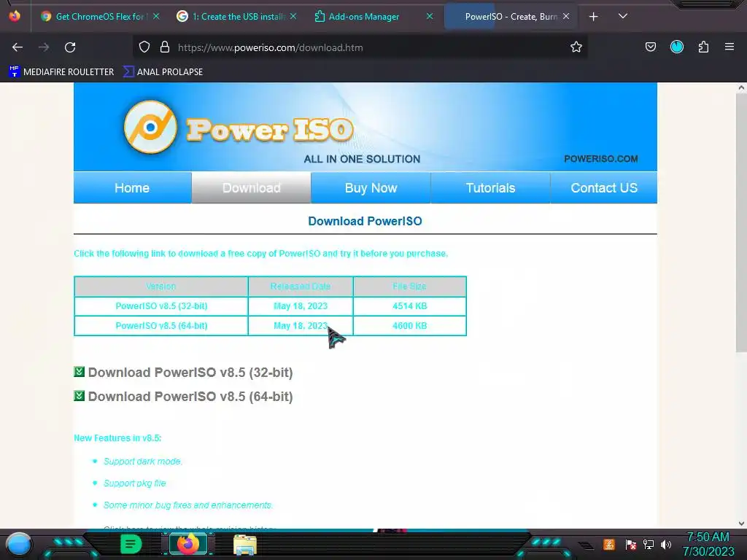The height and width of the screenshot is (560, 747).
Task: Click PowerISO v8.5 (32-bit) table link
Action: (161, 306)
